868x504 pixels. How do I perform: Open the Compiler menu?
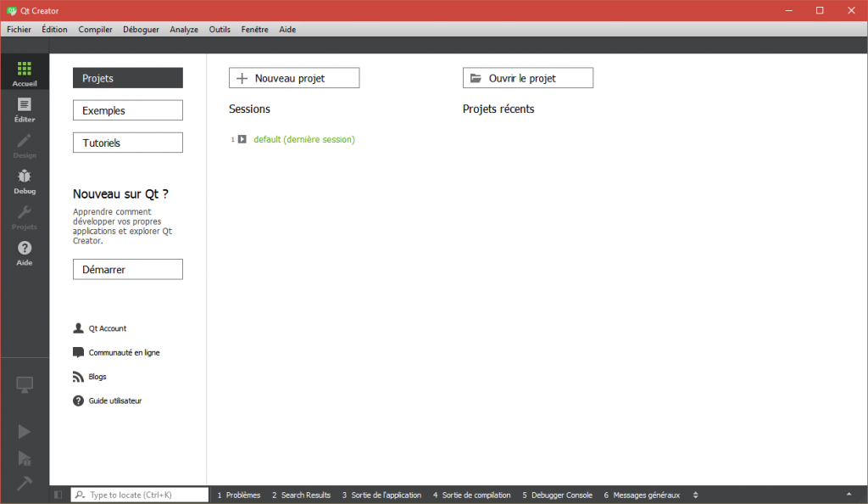coord(95,30)
